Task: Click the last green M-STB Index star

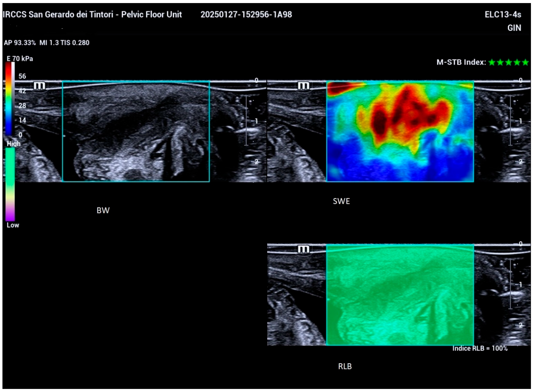Action: [x=525, y=62]
